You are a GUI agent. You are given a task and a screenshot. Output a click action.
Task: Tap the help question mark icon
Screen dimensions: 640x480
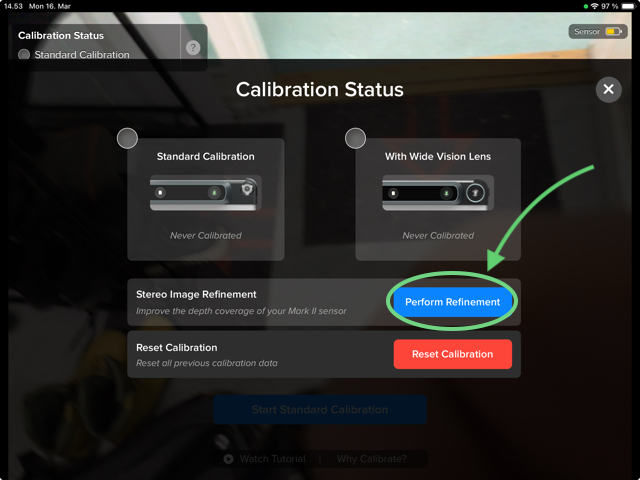(193, 48)
